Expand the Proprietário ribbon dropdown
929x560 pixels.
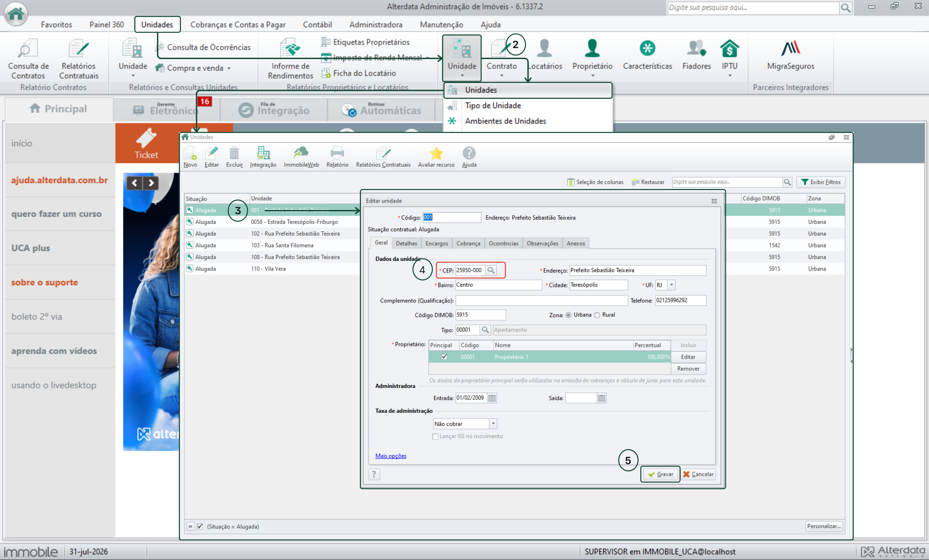pos(593,75)
